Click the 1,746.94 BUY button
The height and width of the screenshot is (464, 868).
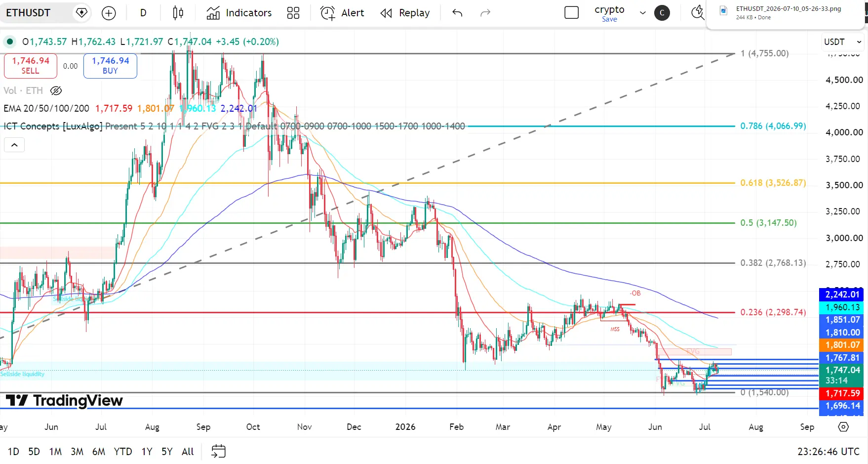click(110, 66)
